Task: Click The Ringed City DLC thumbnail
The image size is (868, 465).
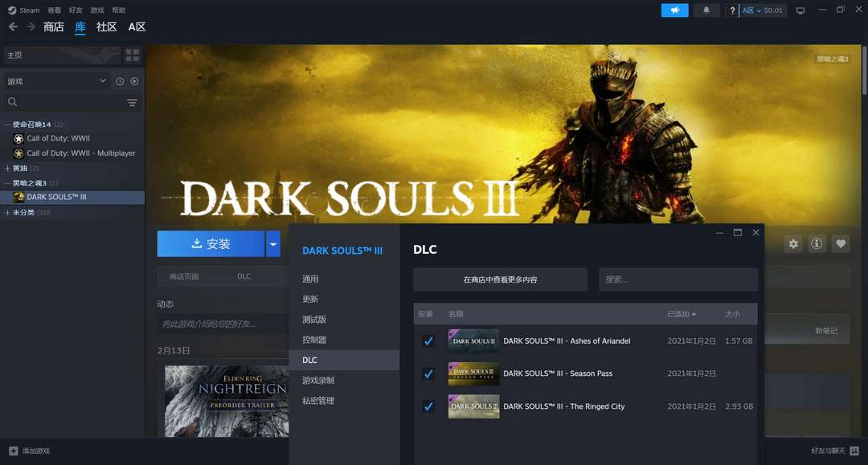Action: (473, 406)
